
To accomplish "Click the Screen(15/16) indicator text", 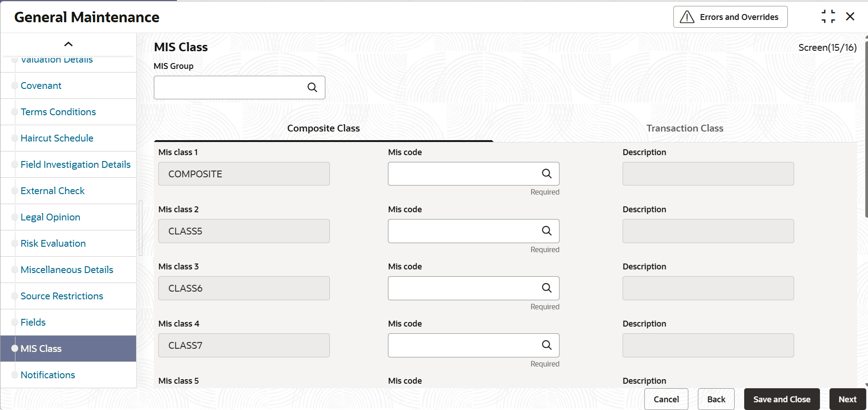I will point(827,47).
